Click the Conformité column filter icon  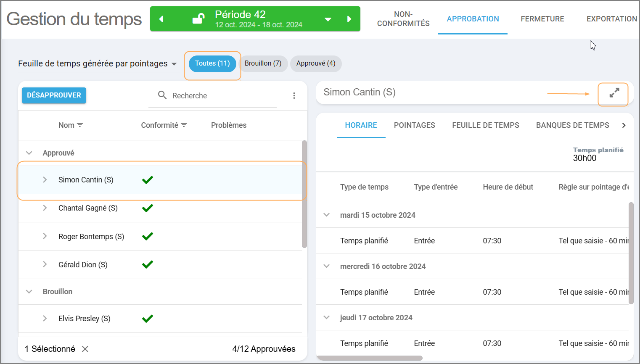pyautogui.click(x=184, y=125)
